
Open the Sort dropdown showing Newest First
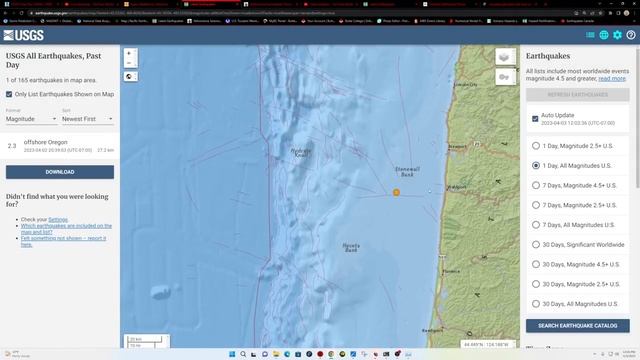[x=87, y=119]
